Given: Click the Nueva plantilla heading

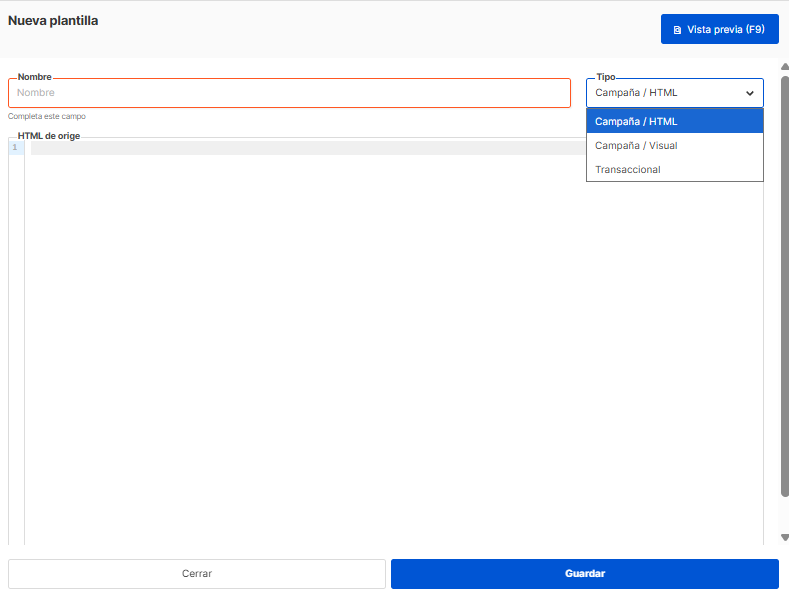Looking at the screenshot, I should coord(53,20).
